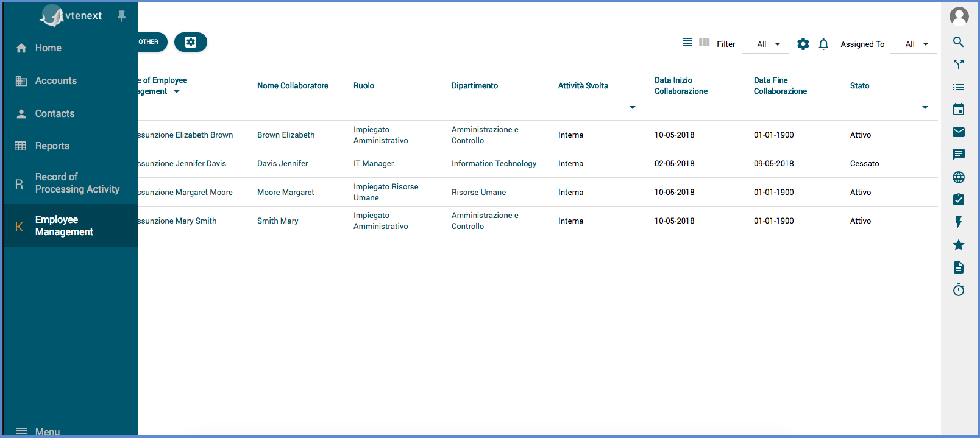Click '09-05-2018' end date cell
This screenshot has height=438, width=980.
tap(774, 164)
